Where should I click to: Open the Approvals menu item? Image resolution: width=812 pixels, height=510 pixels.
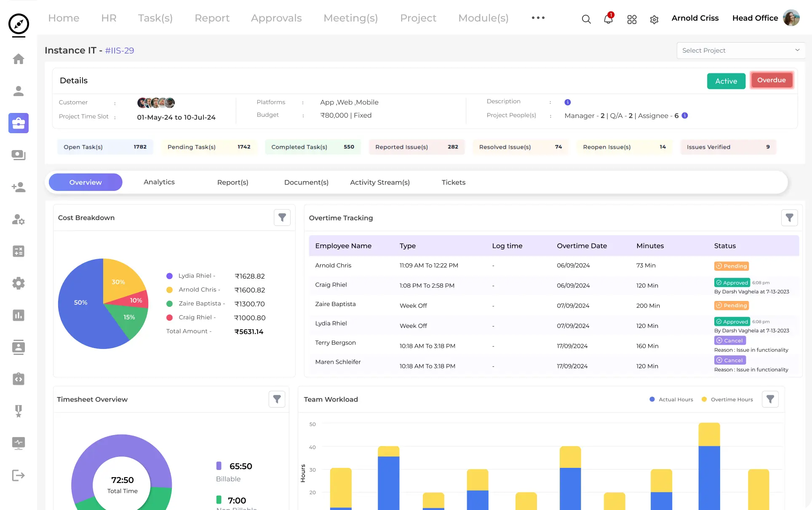pos(276,18)
